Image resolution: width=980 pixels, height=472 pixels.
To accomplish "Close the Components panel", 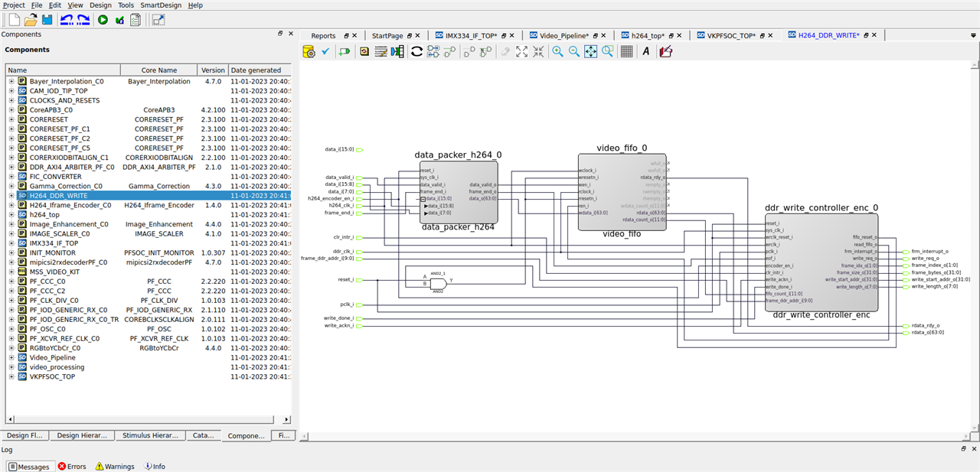I will [289, 34].
